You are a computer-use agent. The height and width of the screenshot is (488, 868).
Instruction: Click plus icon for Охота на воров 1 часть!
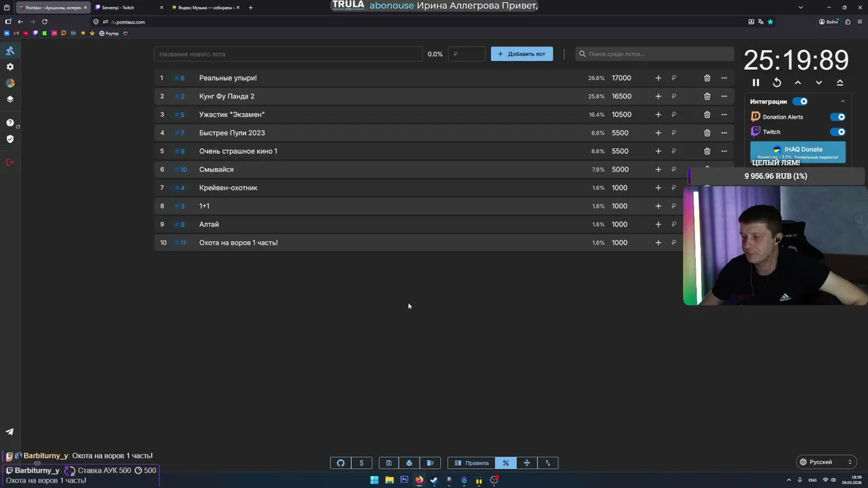point(658,243)
